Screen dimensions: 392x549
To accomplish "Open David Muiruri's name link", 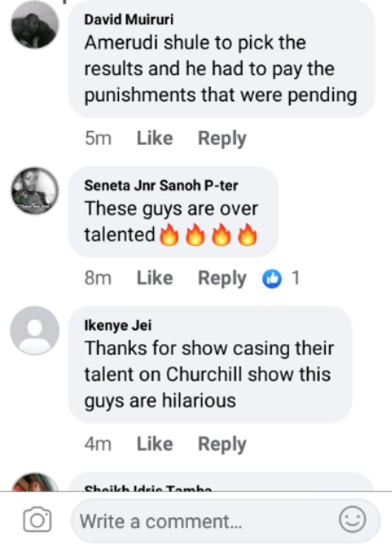I will pyautogui.click(x=128, y=20).
